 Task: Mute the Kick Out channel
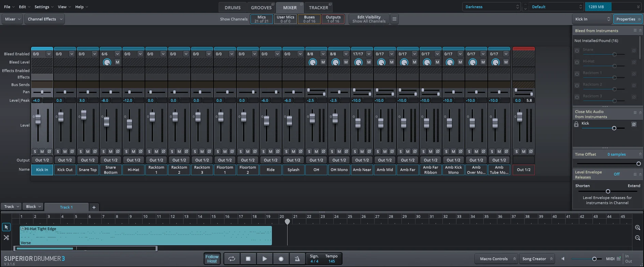pyautogui.click(x=65, y=151)
